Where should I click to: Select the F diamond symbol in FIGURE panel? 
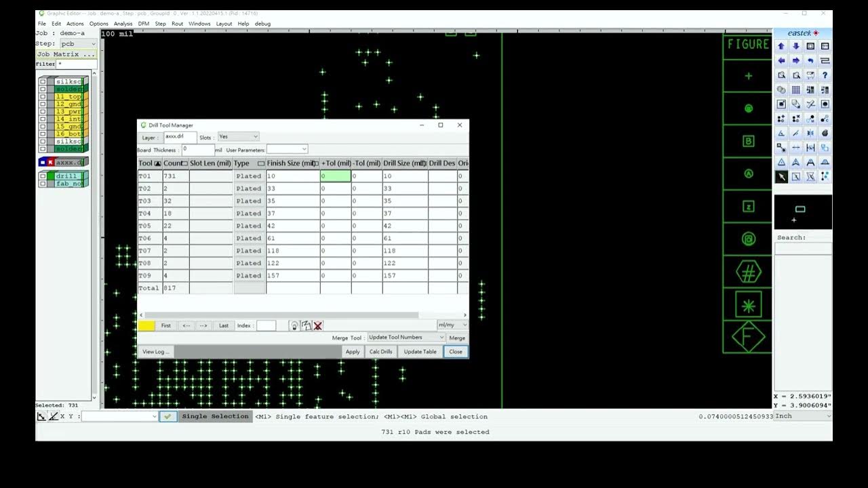point(748,338)
